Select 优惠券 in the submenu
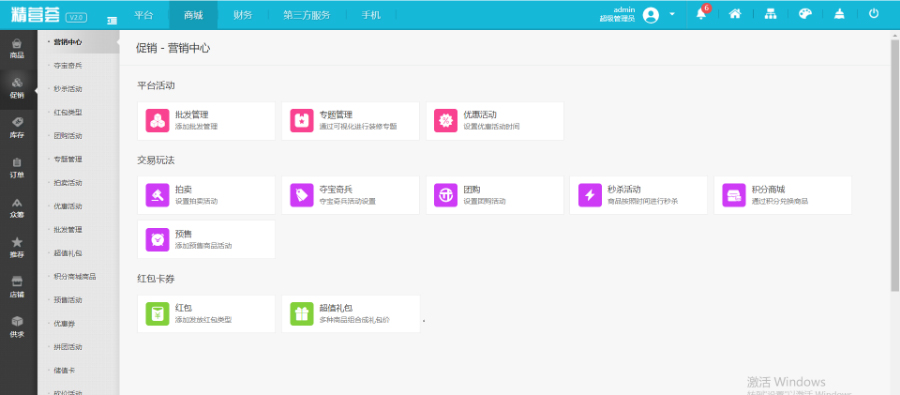The height and width of the screenshot is (395, 900). coord(64,323)
